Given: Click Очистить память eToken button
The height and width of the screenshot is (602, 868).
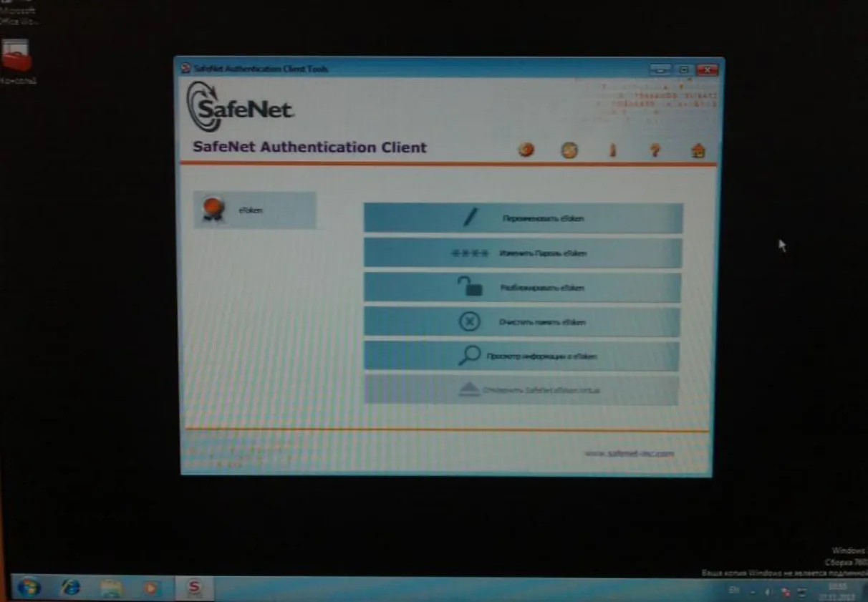Looking at the screenshot, I should 521,322.
